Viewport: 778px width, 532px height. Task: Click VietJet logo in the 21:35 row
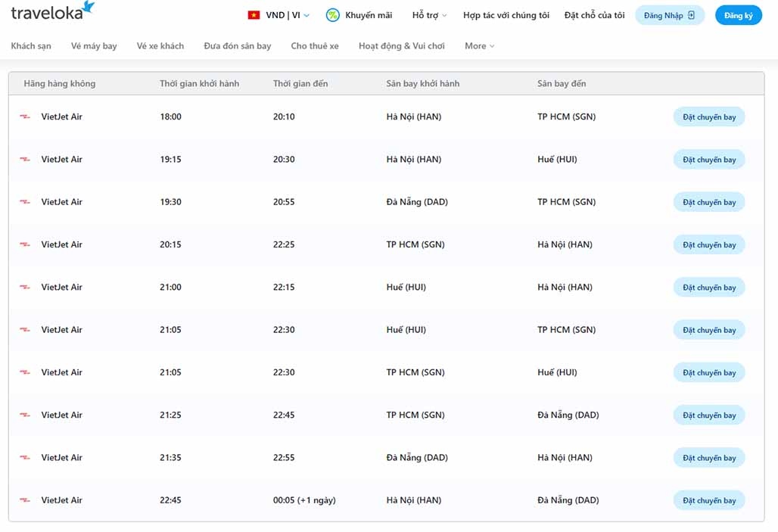click(x=25, y=458)
